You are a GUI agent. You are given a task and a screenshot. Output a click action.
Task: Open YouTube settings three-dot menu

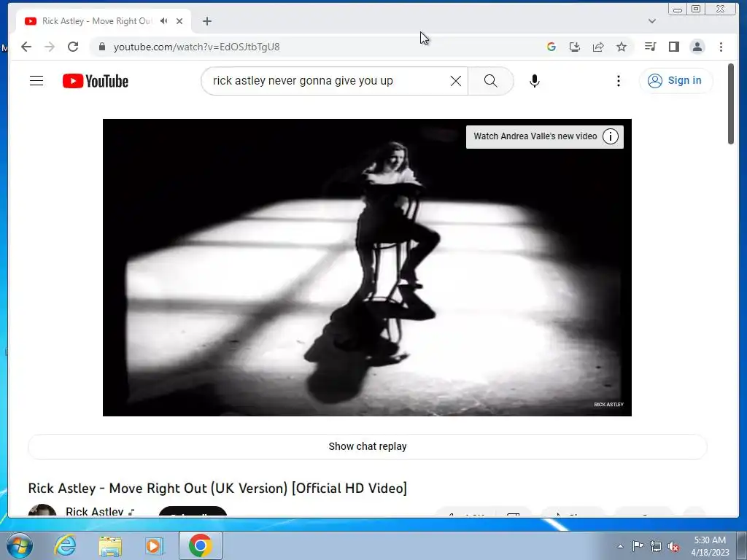pos(619,81)
